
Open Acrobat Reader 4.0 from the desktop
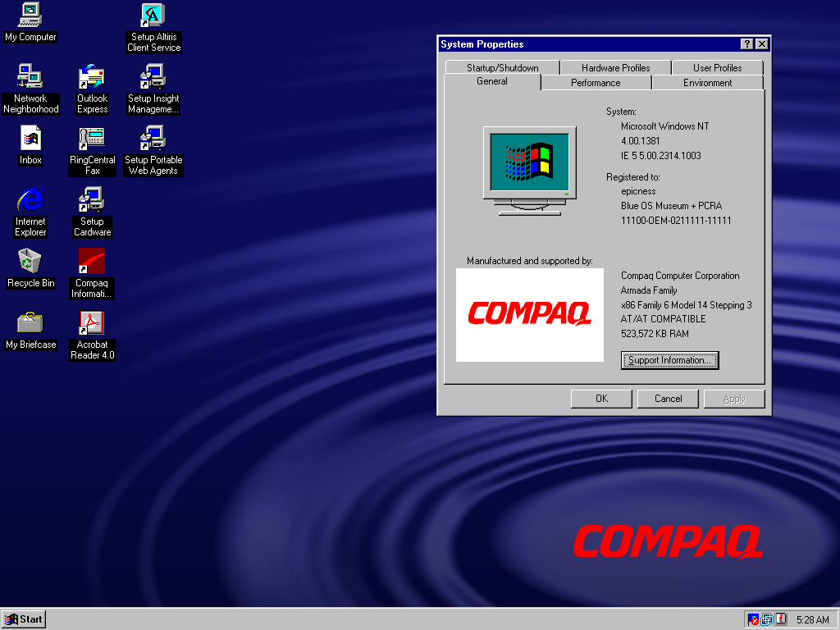[91, 322]
